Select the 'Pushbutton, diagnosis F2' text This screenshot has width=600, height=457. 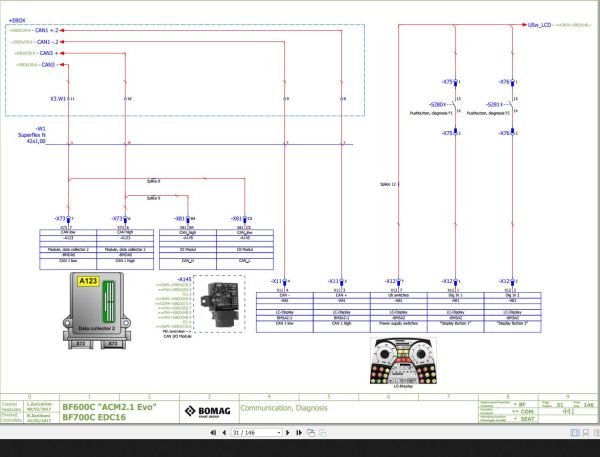488,113
